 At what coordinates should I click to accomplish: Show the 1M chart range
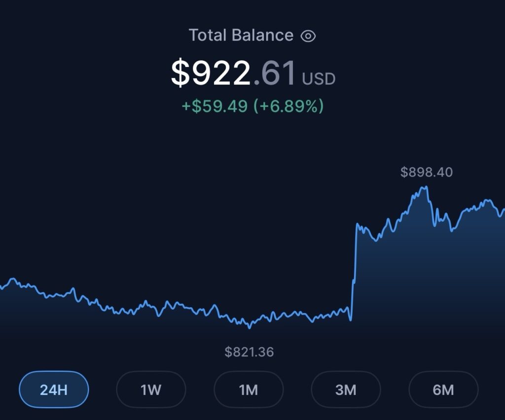249,389
